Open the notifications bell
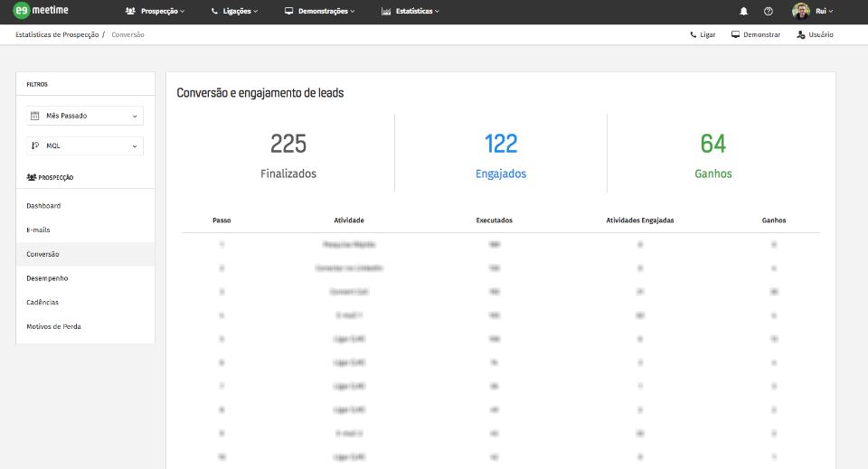 744,12
